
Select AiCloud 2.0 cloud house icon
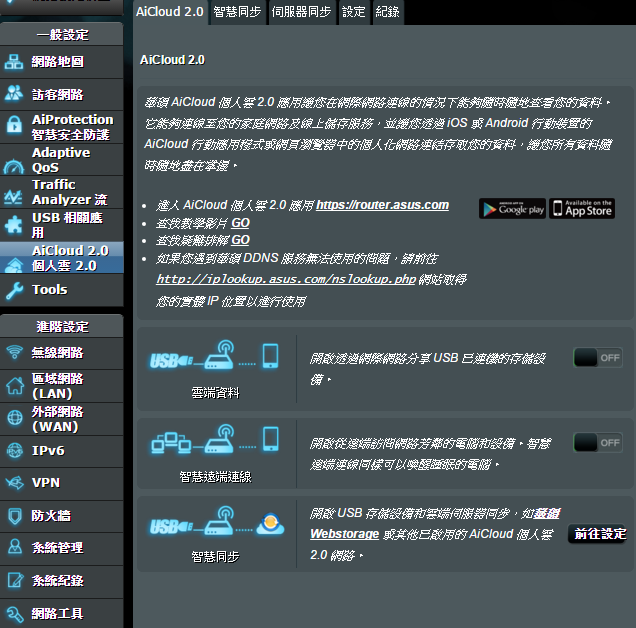click(x=14, y=265)
